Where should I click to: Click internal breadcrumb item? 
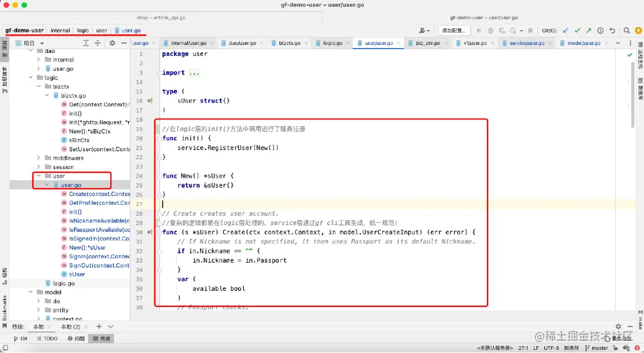60,30
